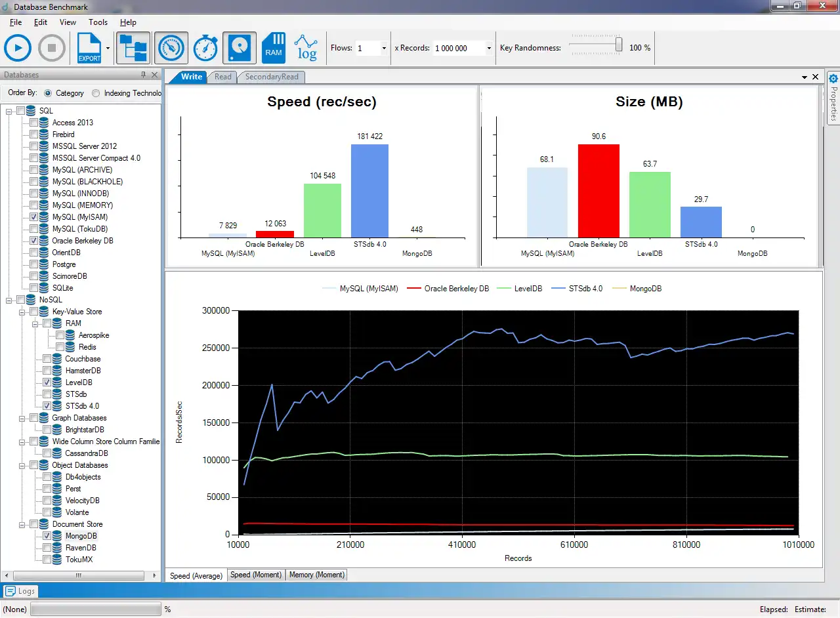Open the View menu
Viewport: 840px width, 618px height.
(x=68, y=22)
